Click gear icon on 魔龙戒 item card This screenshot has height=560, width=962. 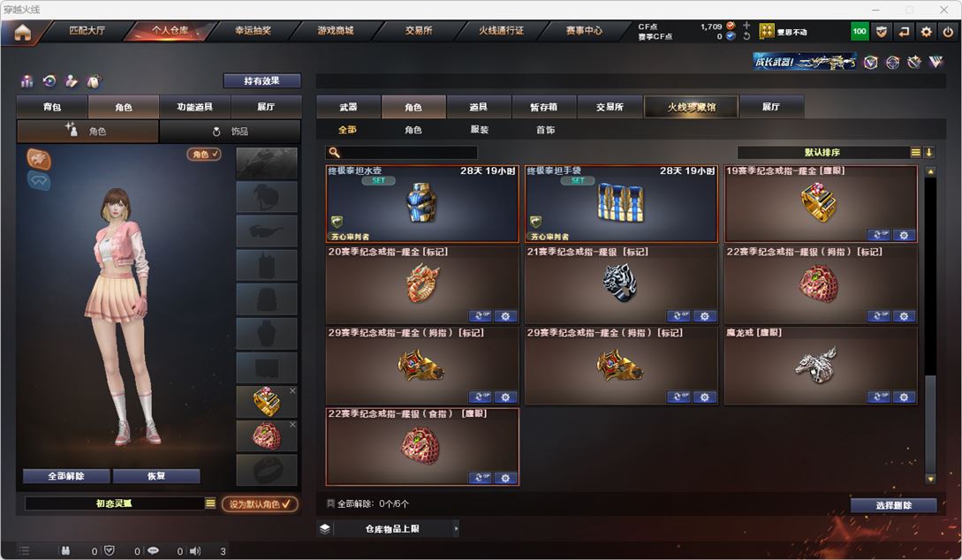904,397
